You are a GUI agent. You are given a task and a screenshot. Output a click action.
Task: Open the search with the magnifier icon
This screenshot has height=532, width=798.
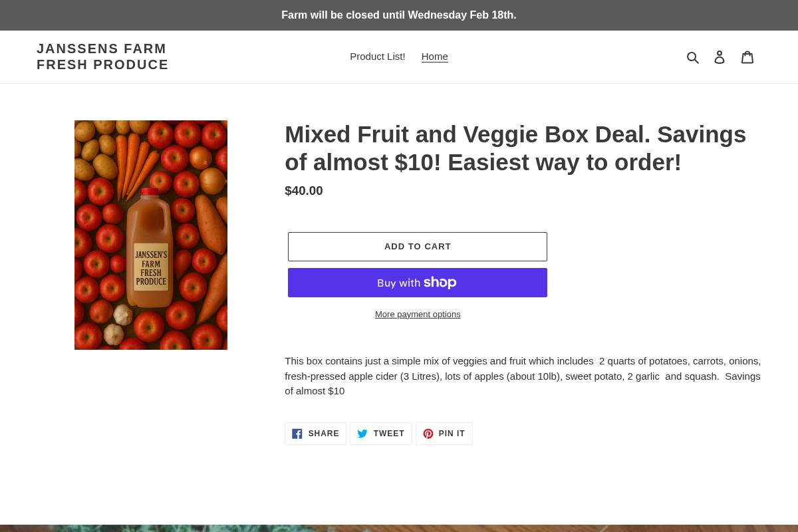[693, 57]
